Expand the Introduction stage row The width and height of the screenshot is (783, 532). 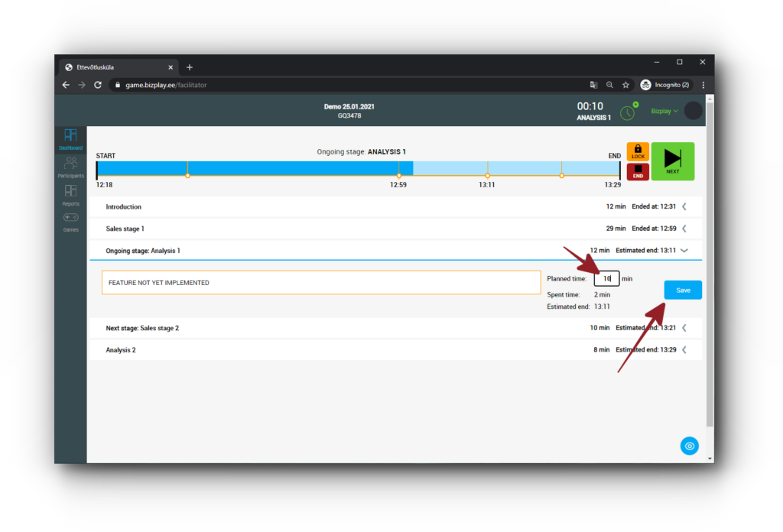coord(684,206)
